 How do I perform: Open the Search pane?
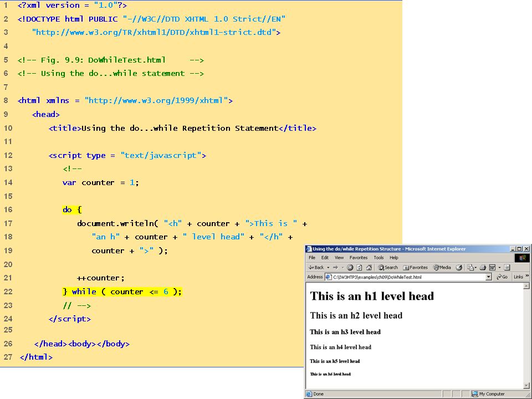coord(388,267)
